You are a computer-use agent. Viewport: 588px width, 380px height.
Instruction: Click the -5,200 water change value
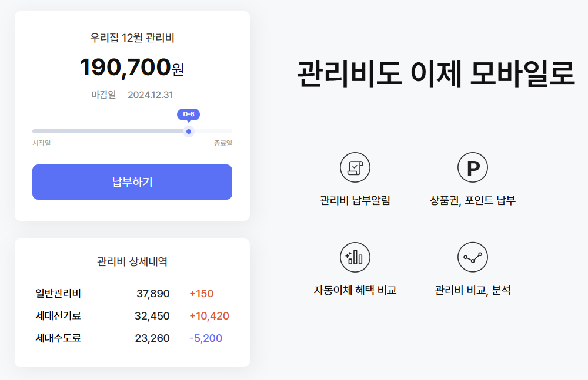(206, 338)
